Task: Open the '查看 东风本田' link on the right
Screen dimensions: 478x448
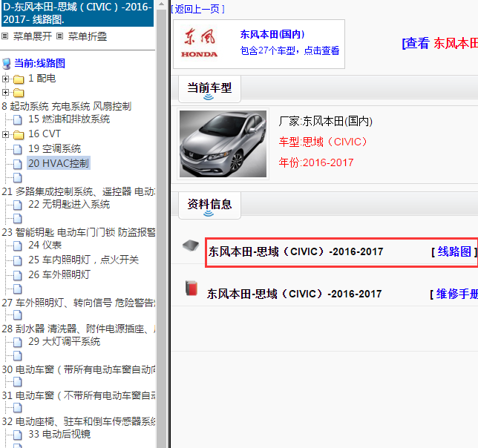Action: tap(440, 43)
